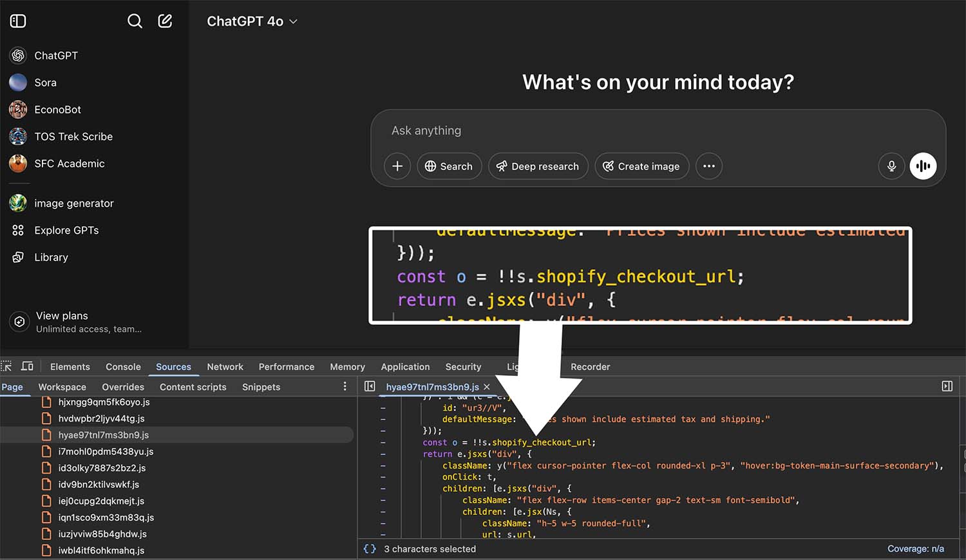Open the Performance tab
Image resolution: width=966 pixels, height=560 pixels.
click(287, 367)
